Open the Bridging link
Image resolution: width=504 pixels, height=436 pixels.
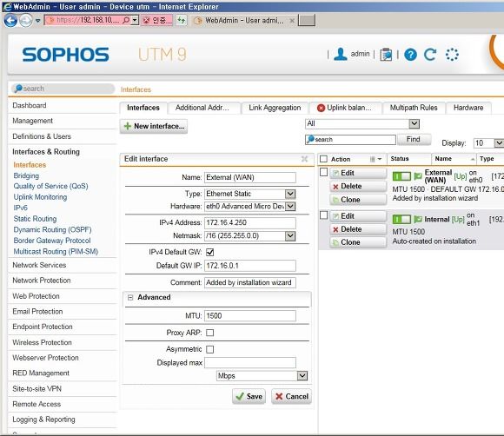coord(26,175)
